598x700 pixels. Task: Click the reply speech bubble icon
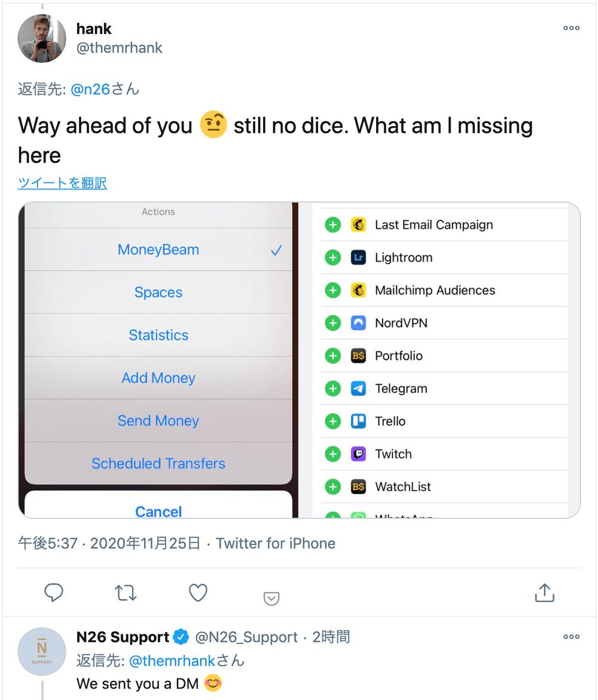coord(54,592)
